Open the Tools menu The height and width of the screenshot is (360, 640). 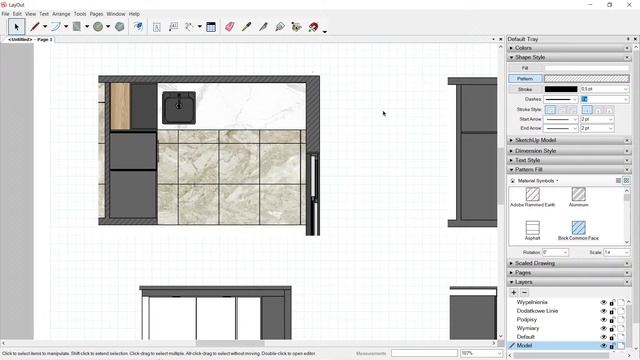click(x=80, y=14)
